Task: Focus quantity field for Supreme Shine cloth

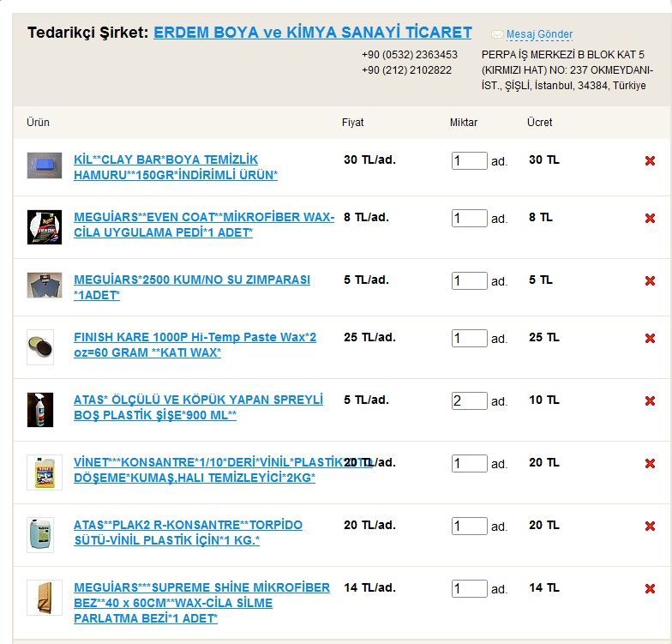Action: [x=469, y=588]
